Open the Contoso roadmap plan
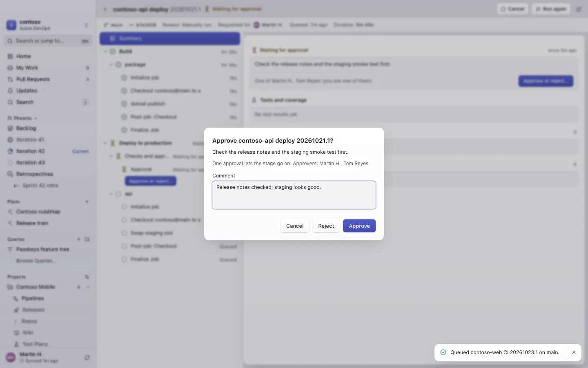The width and height of the screenshot is (588, 368). point(48,212)
